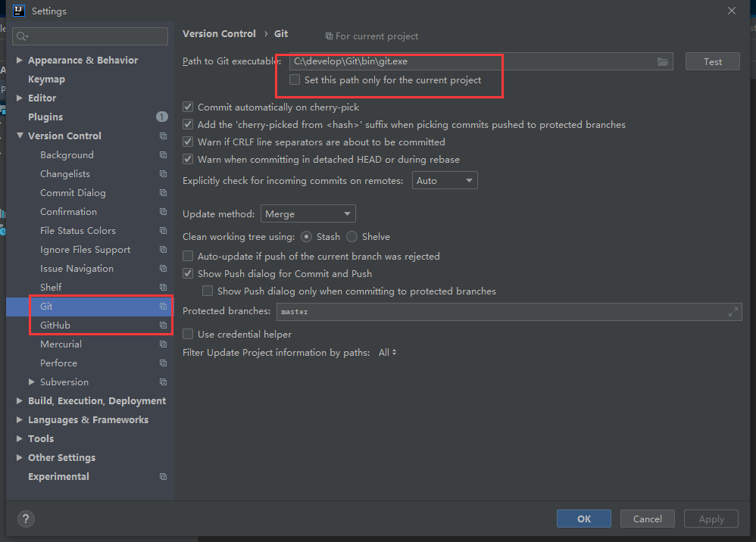Select Stash radio button
The width and height of the screenshot is (756, 542).
tap(306, 236)
